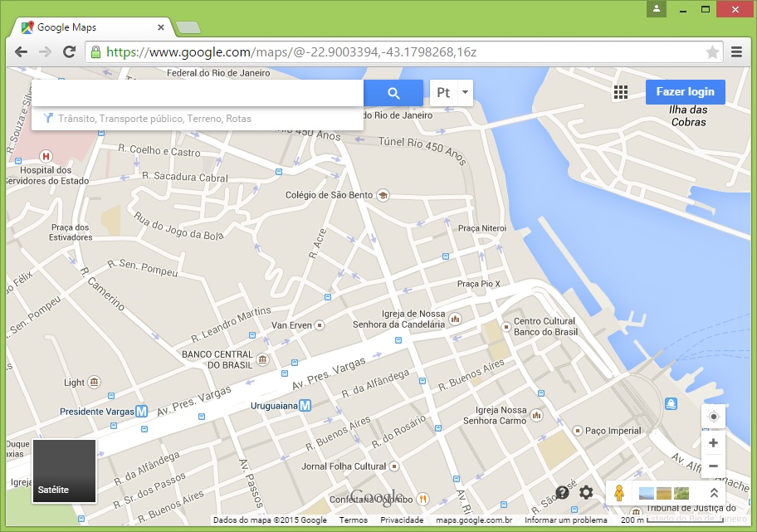
Task: Go back to the previous page
Action: [x=22, y=51]
